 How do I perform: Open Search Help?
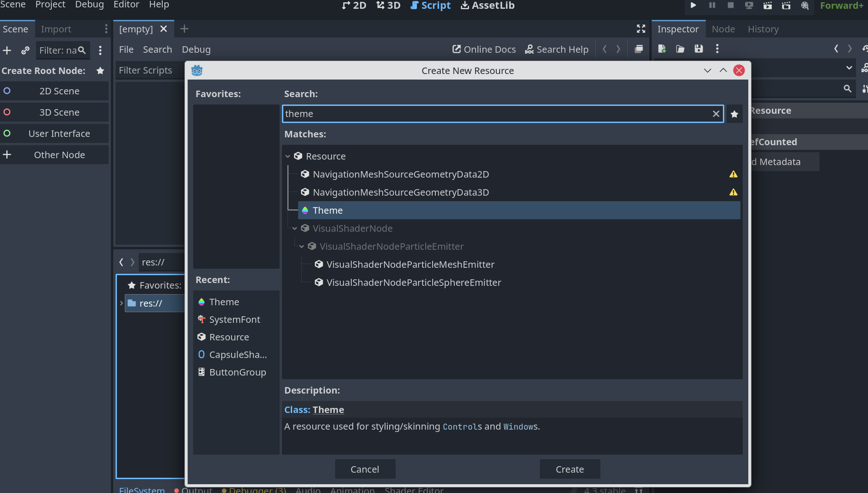(x=556, y=49)
